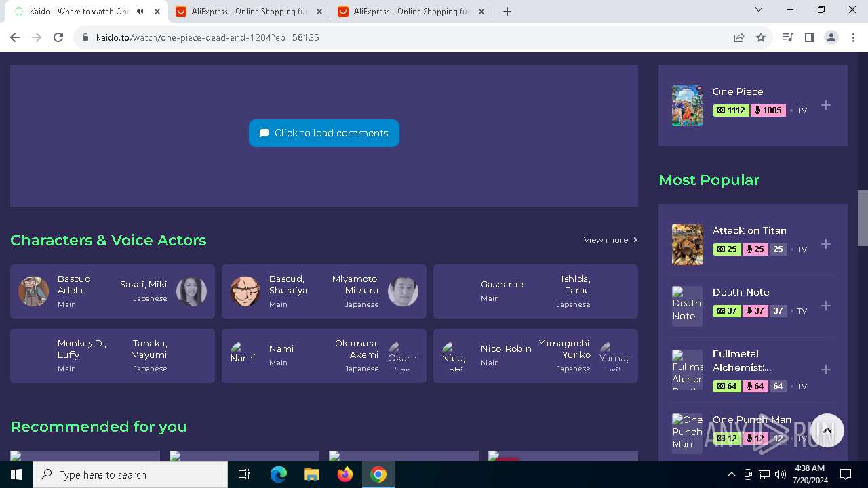Open Ishida, Tarou voice actor name
Viewport: 868px width, 488px height.
coord(575,285)
